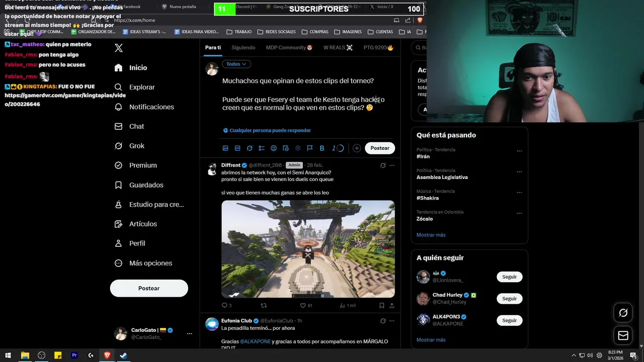The width and height of the screenshot is (644, 362).
Task: Click @ALKAPONE mention in Eufonia post
Action: point(255,341)
